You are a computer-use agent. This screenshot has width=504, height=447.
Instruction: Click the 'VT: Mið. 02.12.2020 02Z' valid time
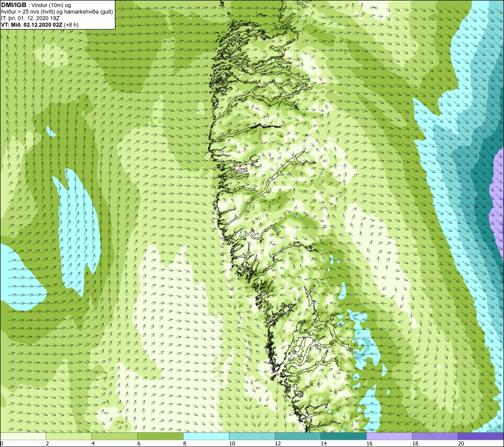tap(32, 25)
